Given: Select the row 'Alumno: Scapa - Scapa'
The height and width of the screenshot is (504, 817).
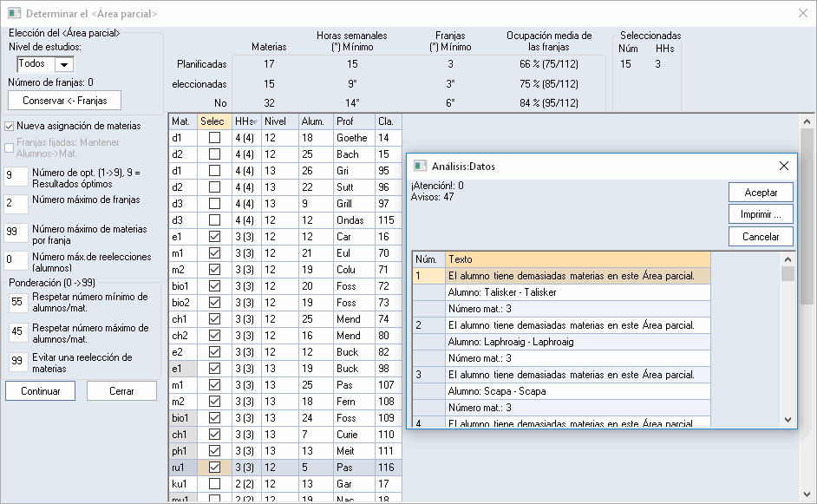Looking at the screenshot, I should click(578, 391).
